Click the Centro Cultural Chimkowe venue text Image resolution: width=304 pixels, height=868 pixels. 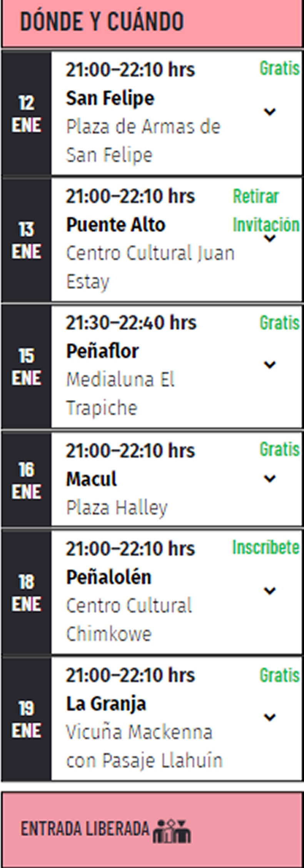click(x=129, y=619)
